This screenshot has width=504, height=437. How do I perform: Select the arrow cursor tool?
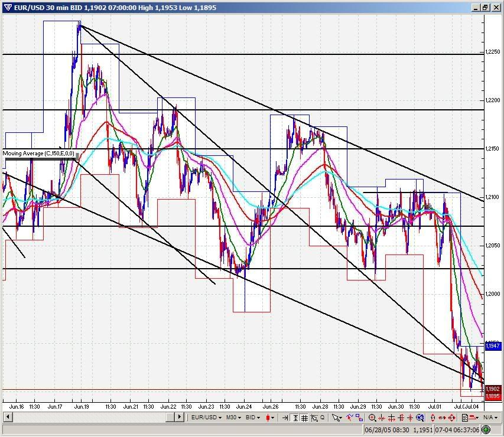tap(335, 418)
